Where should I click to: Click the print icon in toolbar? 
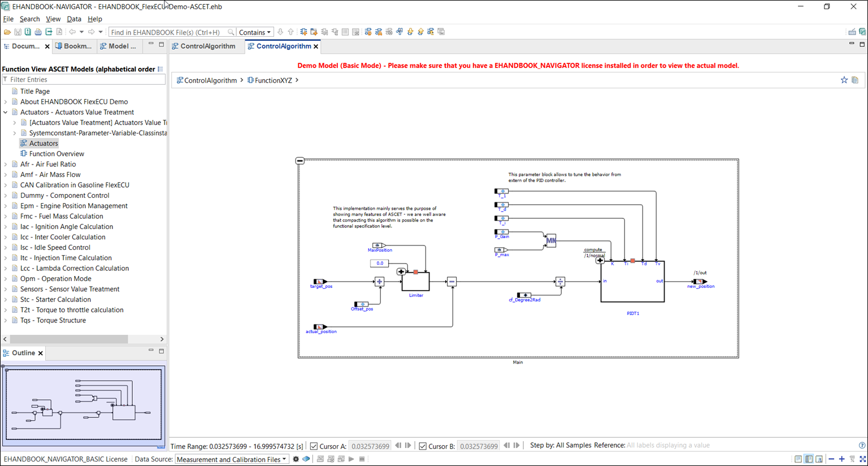point(38,32)
